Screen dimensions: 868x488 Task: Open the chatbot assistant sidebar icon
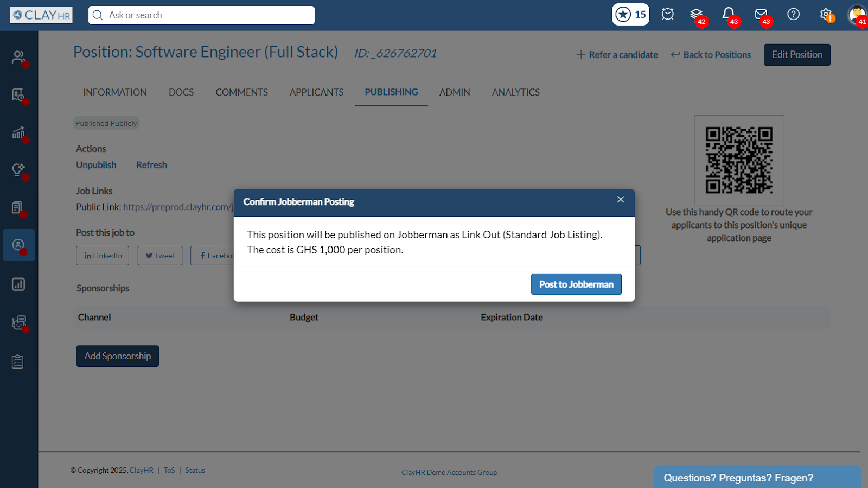(18, 323)
